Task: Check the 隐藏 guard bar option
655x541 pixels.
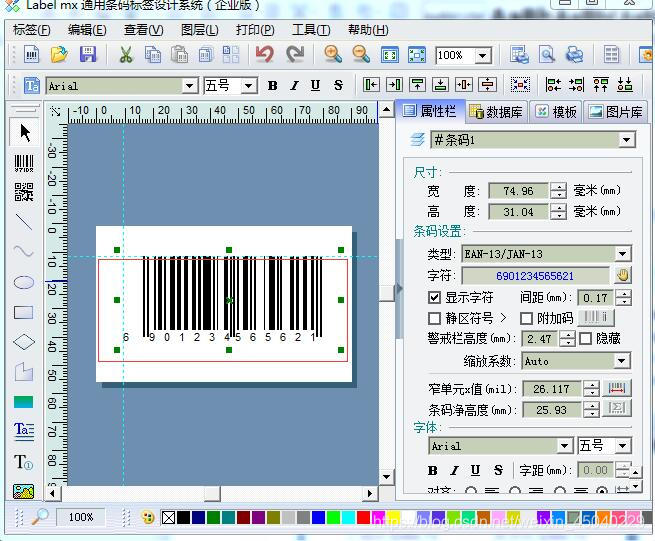Action: tap(586, 338)
